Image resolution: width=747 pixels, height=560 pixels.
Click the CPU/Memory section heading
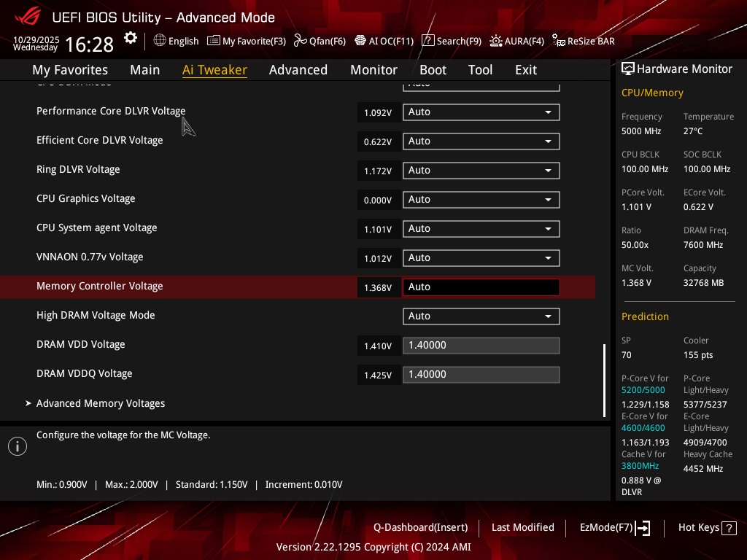[652, 93]
